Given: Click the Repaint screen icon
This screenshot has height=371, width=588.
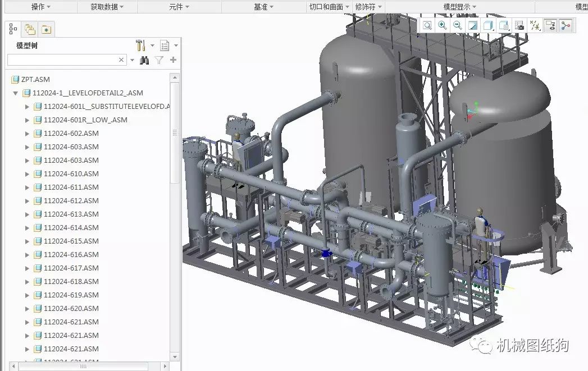Looking at the screenshot, I should click(473, 25).
